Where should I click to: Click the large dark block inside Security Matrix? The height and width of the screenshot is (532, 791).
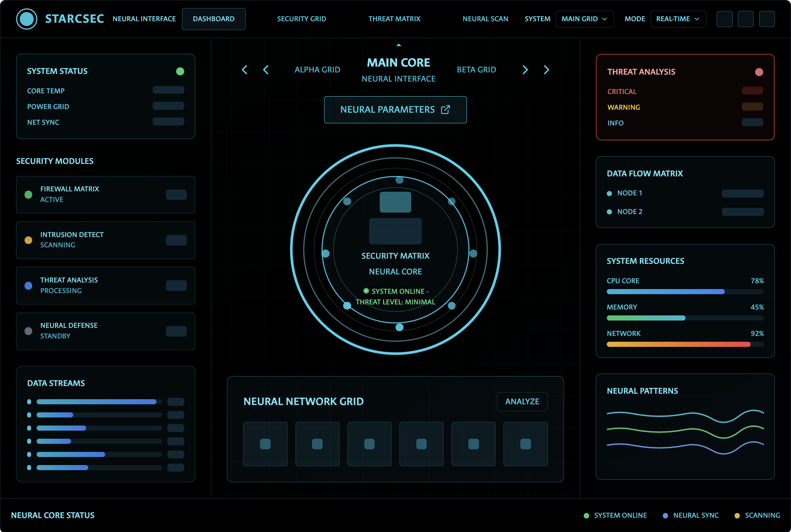(395, 231)
